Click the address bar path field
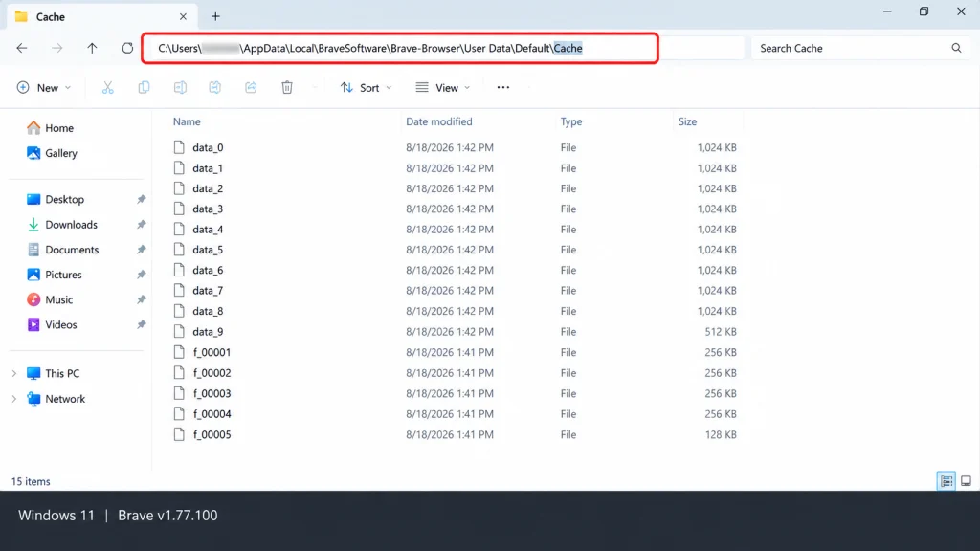980x551 pixels. click(x=400, y=48)
